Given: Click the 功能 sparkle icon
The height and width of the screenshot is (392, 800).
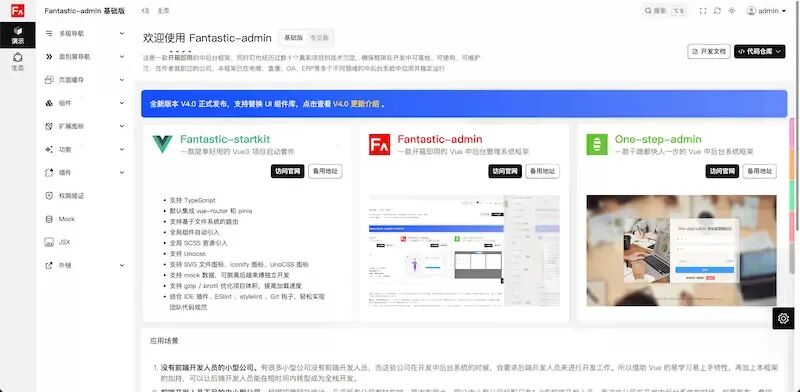Looking at the screenshot, I should tap(49, 150).
